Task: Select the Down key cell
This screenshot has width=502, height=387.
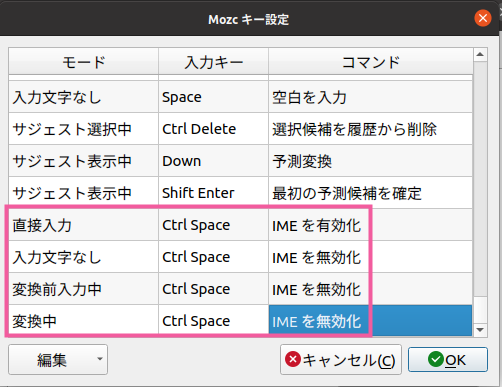Action: coord(213,161)
